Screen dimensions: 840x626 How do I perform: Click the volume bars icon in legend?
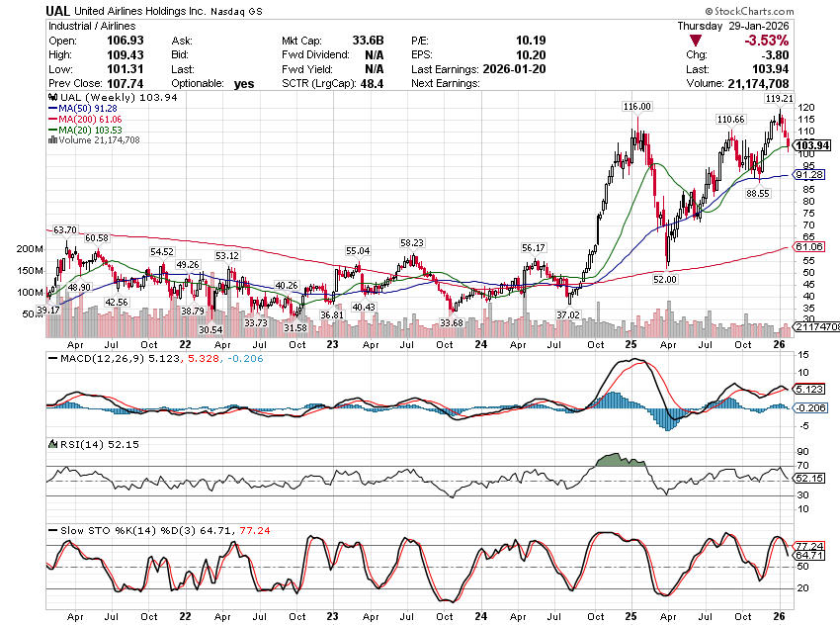pyautogui.click(x=51, y=140)
